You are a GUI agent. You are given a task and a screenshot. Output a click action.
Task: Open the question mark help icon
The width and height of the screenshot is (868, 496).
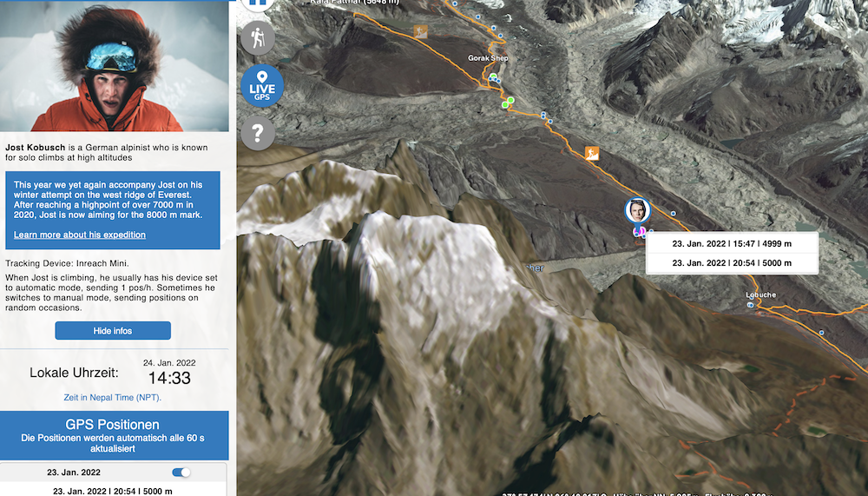(258, 133)
